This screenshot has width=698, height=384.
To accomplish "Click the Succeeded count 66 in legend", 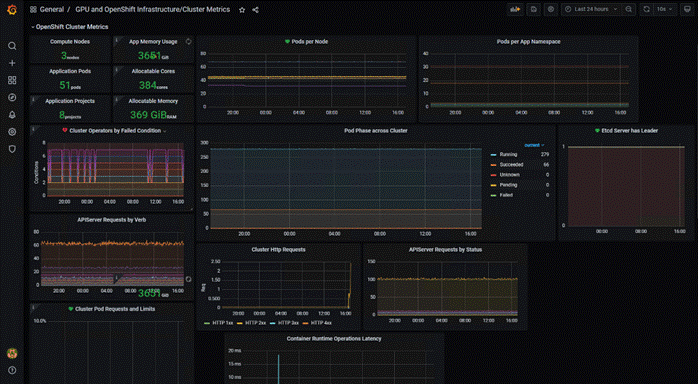I will pos(546,165).
